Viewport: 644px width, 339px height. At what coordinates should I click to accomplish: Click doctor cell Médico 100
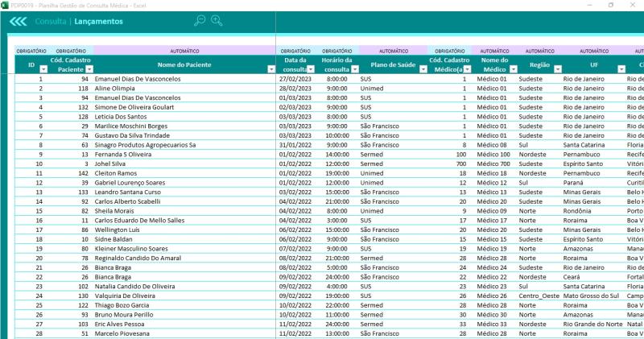[494, 155]
